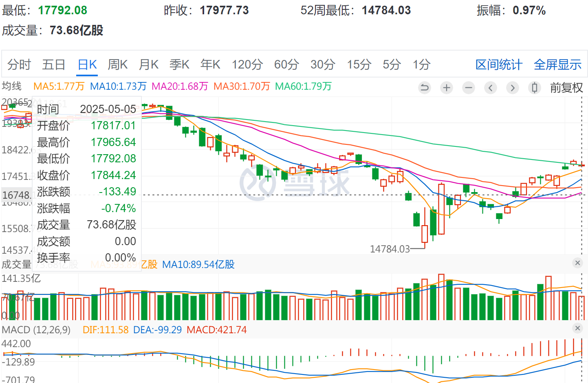
Task: Toggle candlestick chart style icon
Action: point(535,88)
